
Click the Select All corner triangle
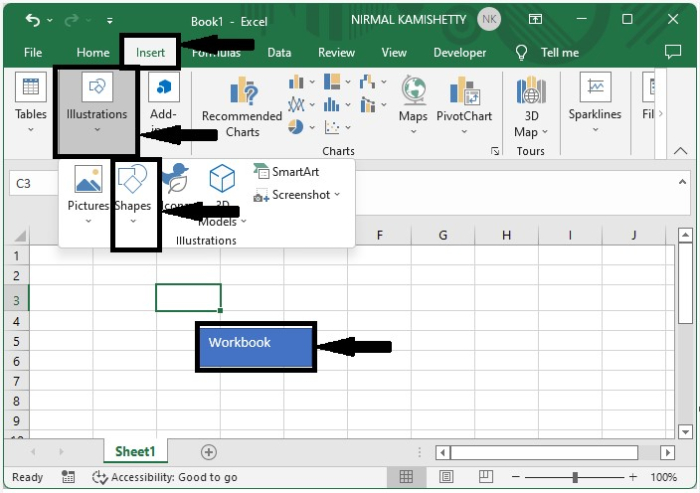click(20, 235)
